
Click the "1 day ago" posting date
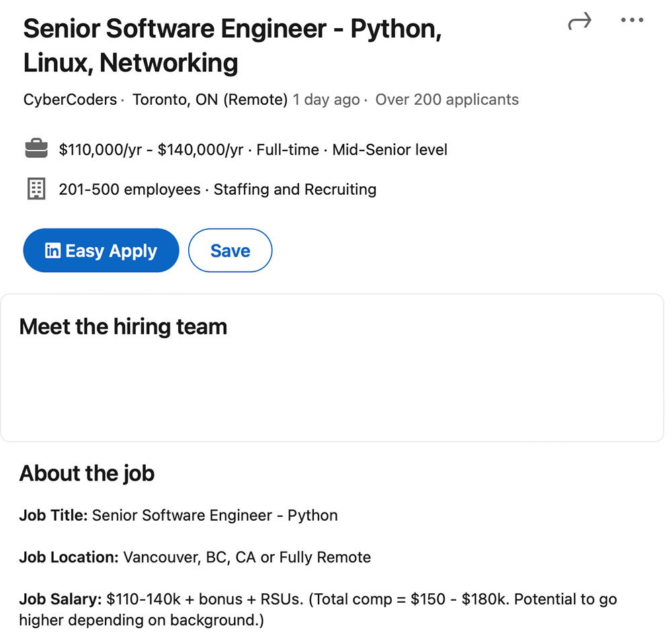(x=326, y=99)
